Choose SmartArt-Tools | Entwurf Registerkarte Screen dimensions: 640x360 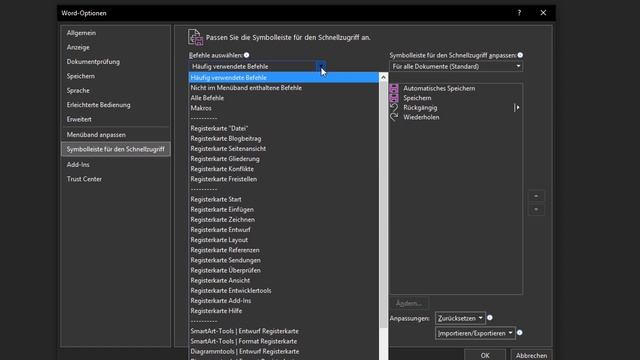pos(284,331)
